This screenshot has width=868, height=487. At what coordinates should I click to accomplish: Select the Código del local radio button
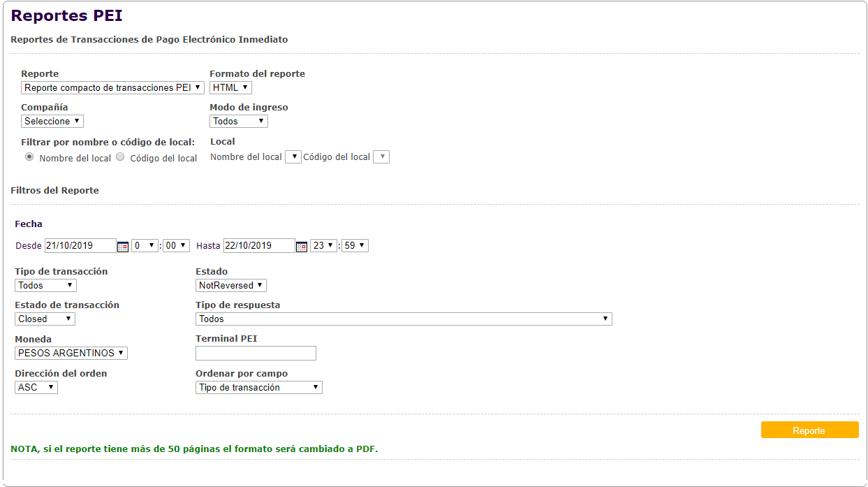120,157
